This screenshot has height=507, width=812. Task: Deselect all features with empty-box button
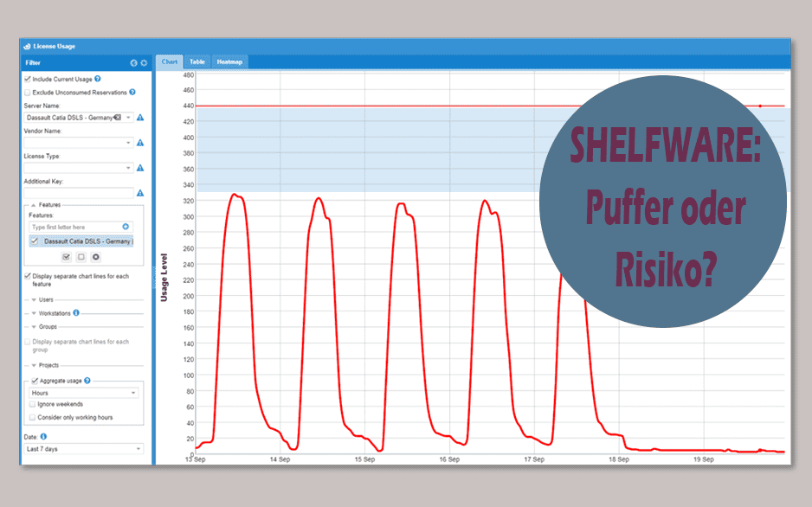(81, 257)
